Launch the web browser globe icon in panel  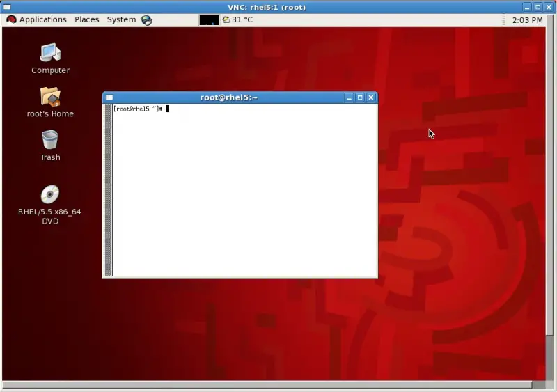point(146,20)
